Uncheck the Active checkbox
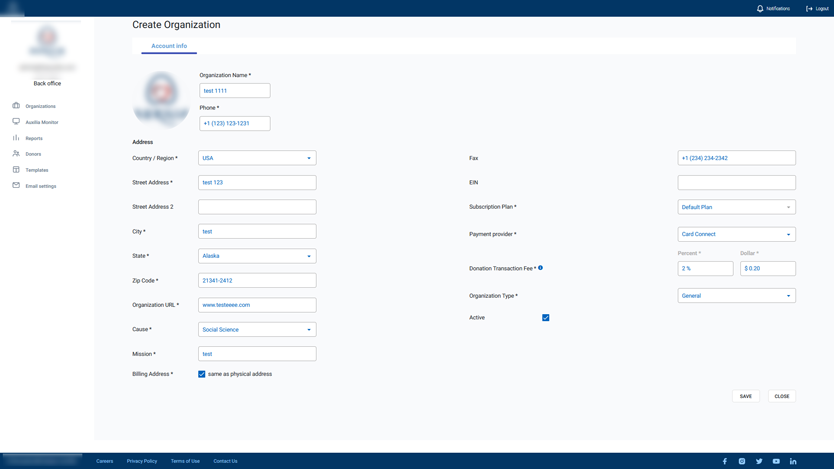Screen dimensions: 834x469 coord(546,318)
